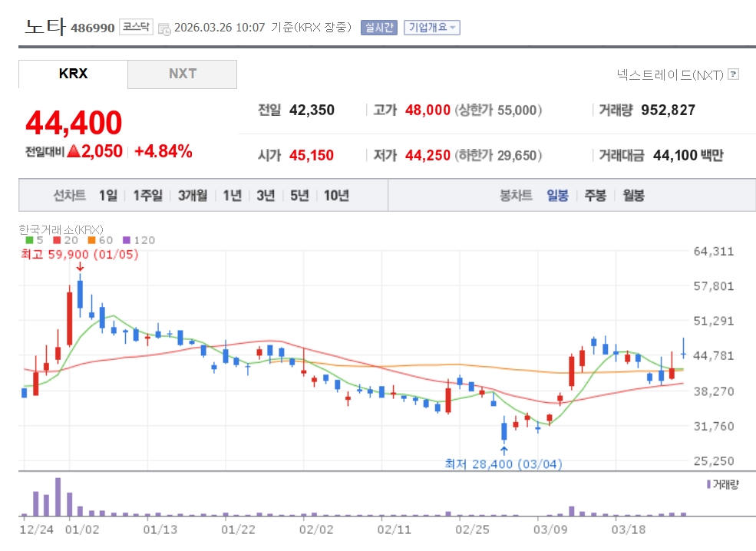Select the 일봉 daily candle chart
Viewport: 756px width, 551px height.
[x=557, y=195]
